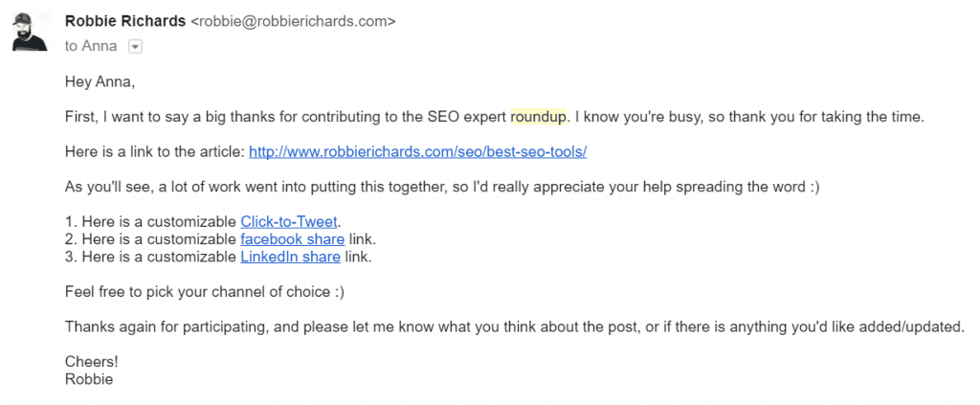
Task: Click the sender name Robbie Richards
Action: point(124,21)
